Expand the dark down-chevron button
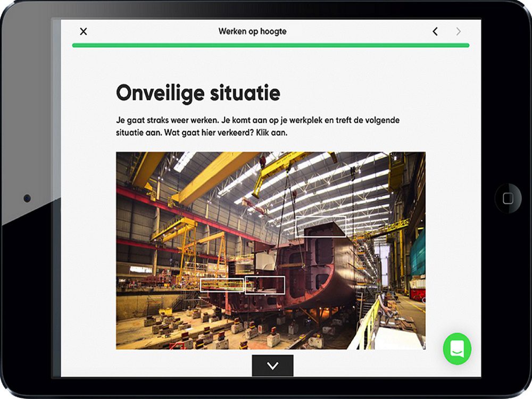Screen dimensions: 532x399 coord(273,365)
